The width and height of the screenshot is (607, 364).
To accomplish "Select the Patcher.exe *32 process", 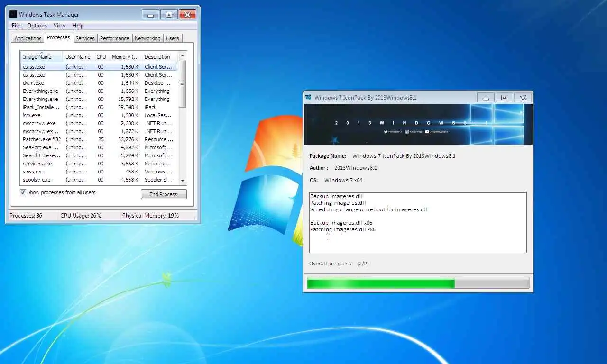I will [99, 139].
